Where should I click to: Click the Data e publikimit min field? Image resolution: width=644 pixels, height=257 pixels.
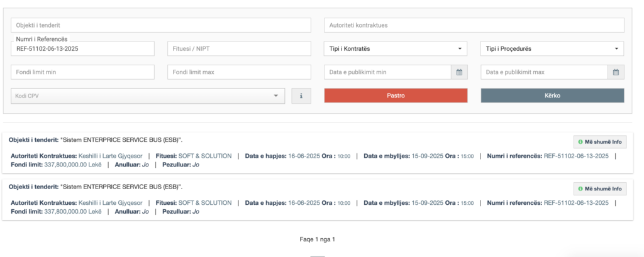(387, 72)
